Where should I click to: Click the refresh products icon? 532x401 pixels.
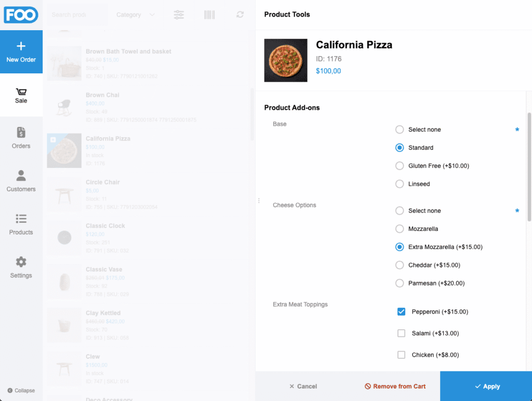click(x=240, y=15)
